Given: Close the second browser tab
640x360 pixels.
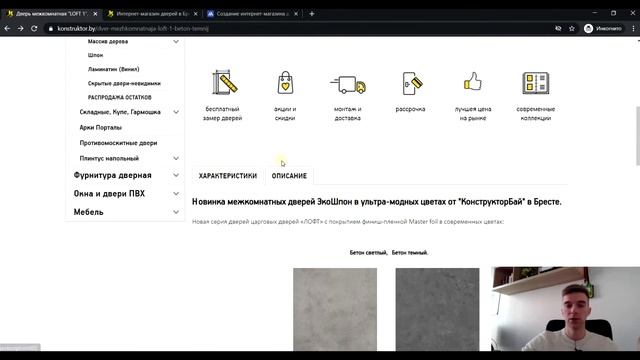Looking at the screenshot, I should pos(196,14).
